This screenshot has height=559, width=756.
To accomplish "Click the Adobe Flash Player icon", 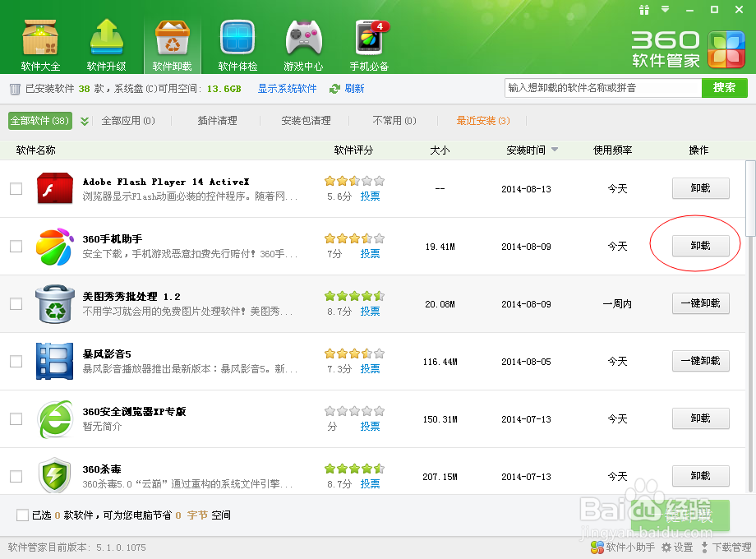I will click(55, 188).
